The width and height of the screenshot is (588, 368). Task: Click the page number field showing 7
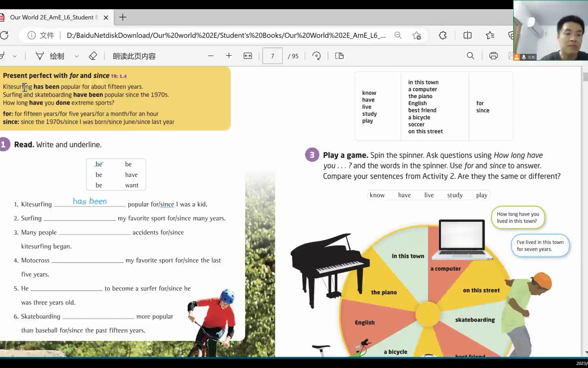coord(272,56)
